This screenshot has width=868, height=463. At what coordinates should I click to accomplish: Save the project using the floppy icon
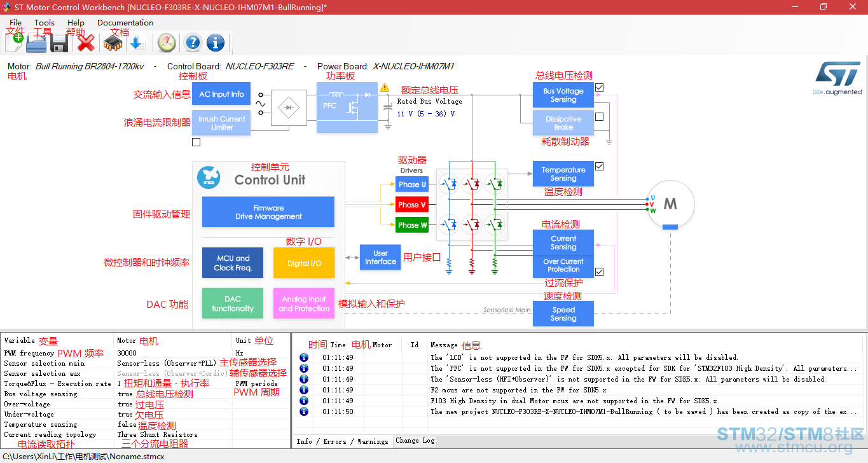click(60, 43)
